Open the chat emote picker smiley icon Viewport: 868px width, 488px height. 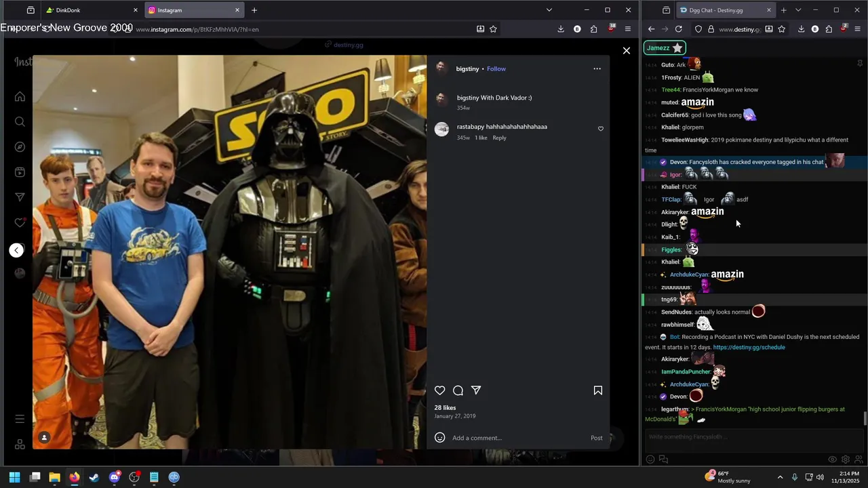pos(650,460)
